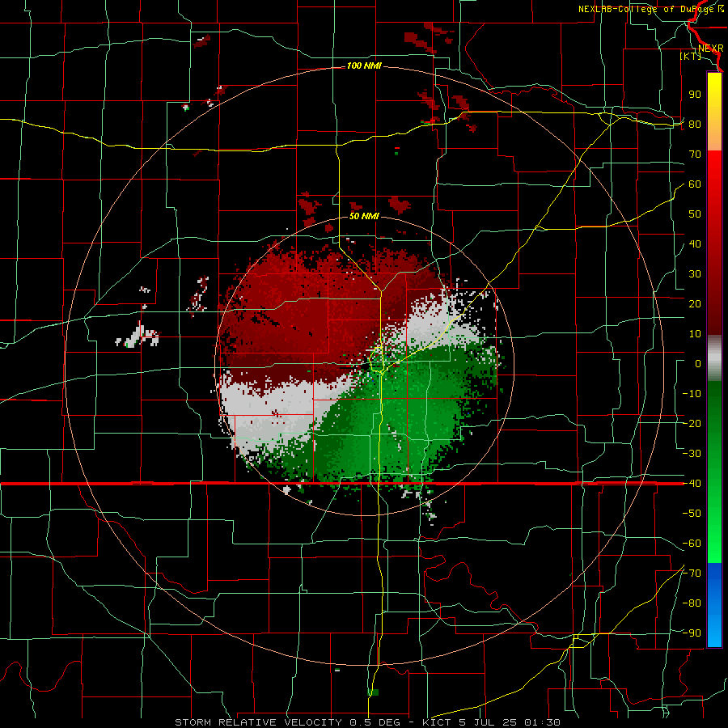Click the [KT] units label above scale

point(690,56)
